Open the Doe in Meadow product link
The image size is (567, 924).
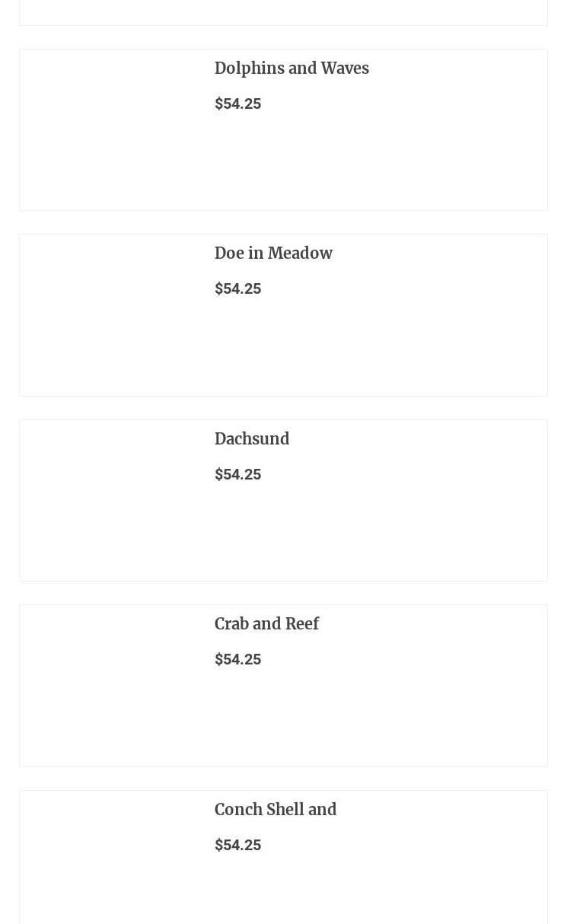pyautogui.click(x=273, y=253)
